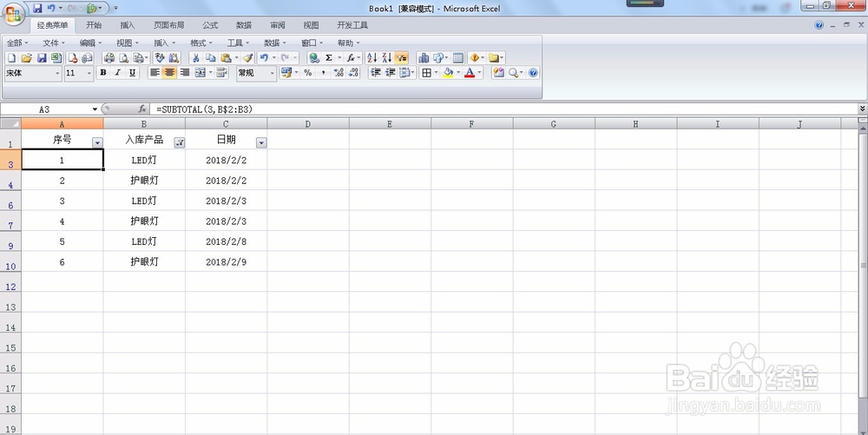Viewport: 868px width, 435px height.
Task: Click the Paste clipboard icon
Action: point(226,57)
